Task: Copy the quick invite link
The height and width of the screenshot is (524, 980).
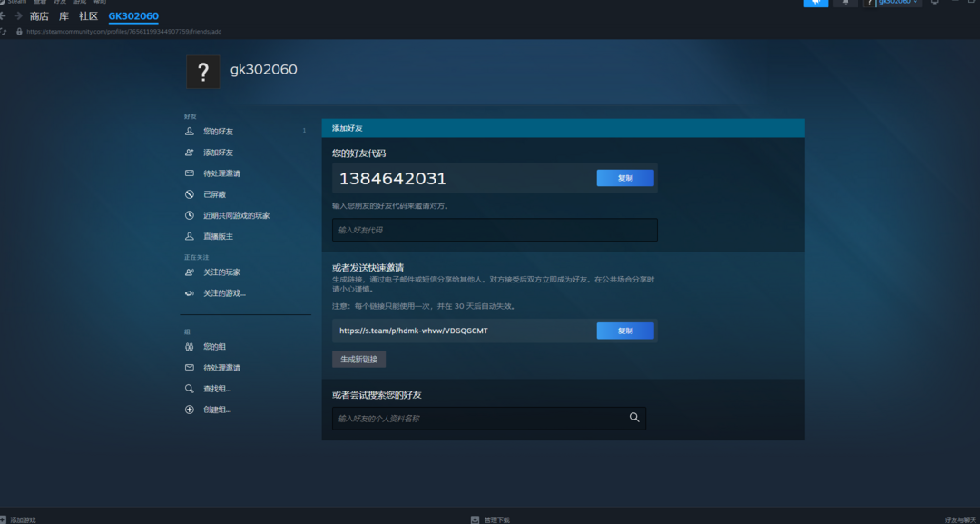Action: click(625, 331)
